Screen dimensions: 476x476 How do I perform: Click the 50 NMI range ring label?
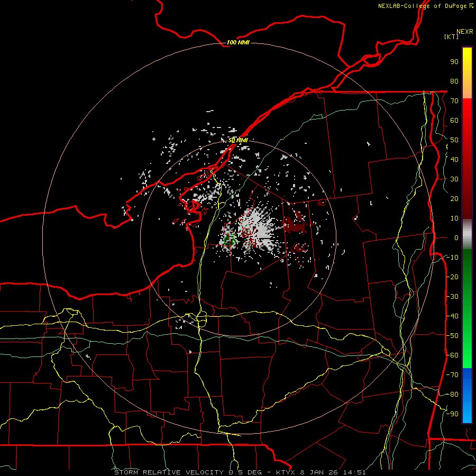(238, 141)
